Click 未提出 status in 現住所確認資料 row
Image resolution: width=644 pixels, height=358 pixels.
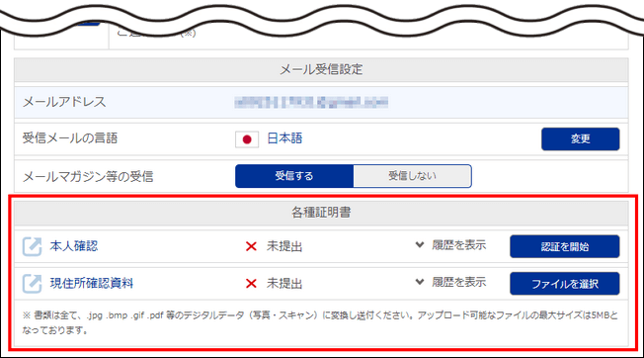(x=284, y=284)
